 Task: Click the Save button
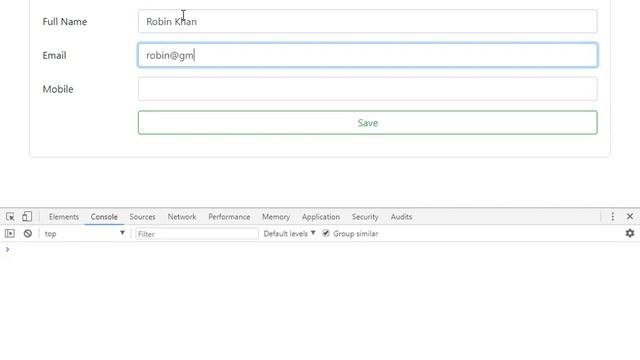(368, 122)
